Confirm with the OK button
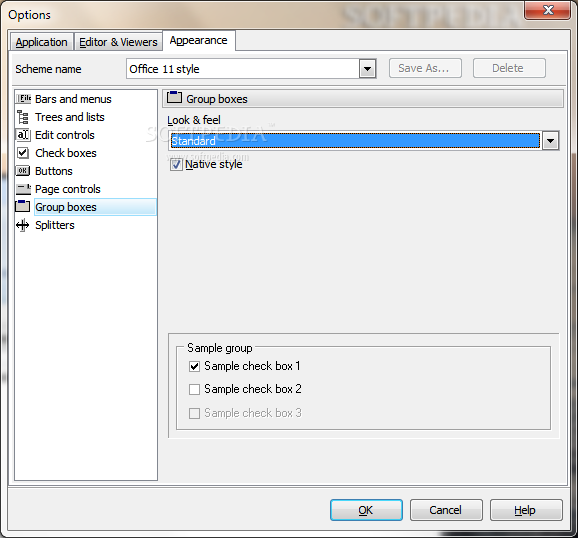578x538 pixels. (366, 510)
